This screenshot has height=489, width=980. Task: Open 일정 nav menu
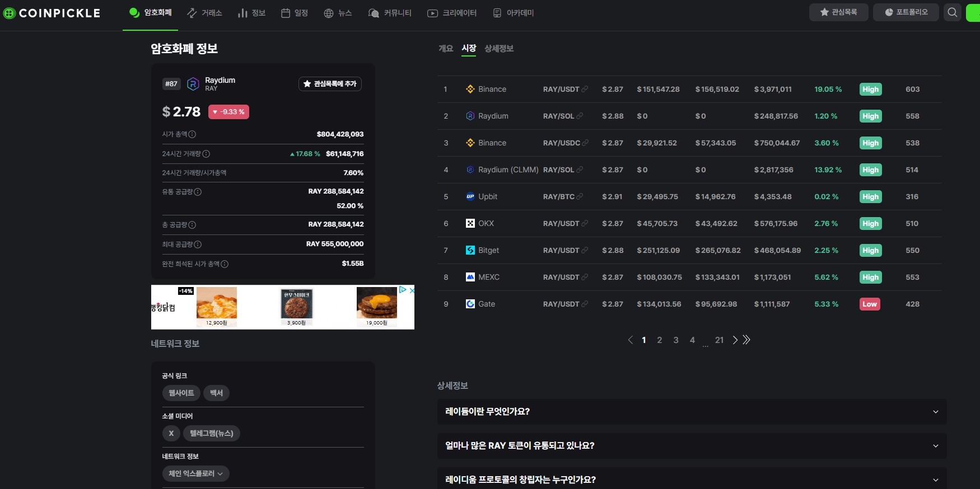click(295, 13)
